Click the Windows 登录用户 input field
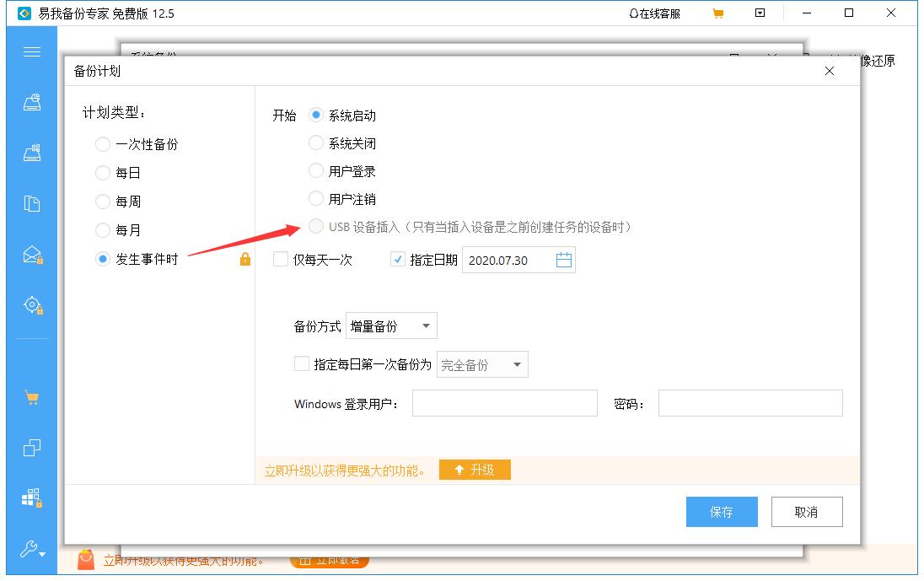 click(504, 403)
